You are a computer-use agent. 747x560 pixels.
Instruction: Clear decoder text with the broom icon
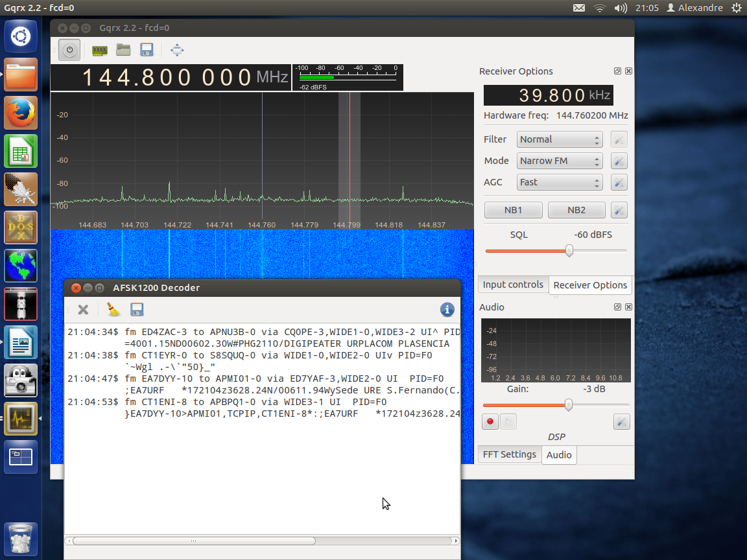pyautogui.click(x=114, y=310)
